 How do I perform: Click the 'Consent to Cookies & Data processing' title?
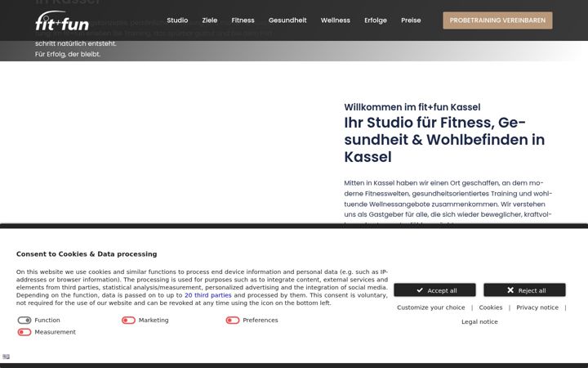tap(87, 254)
